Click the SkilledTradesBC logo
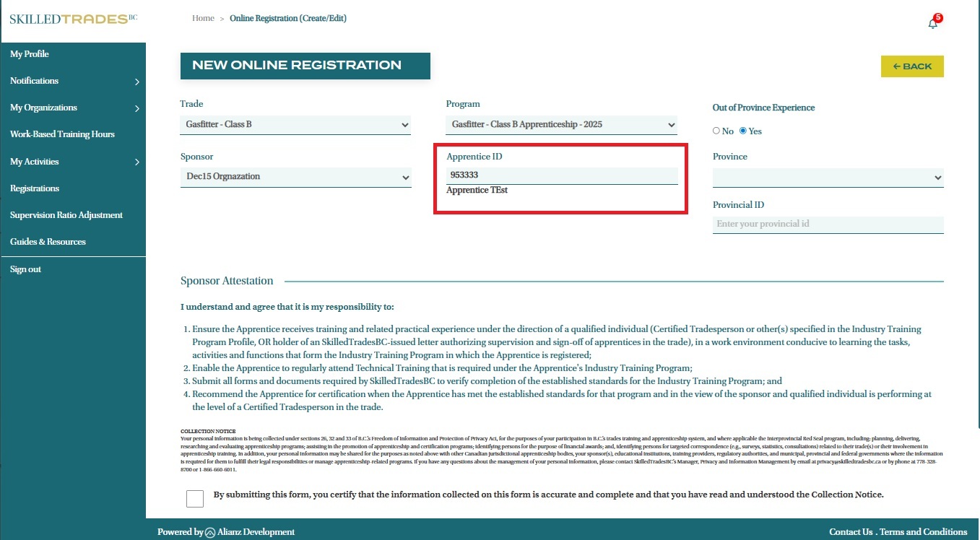Screen dimensions: 980x540 coord(72,19)
